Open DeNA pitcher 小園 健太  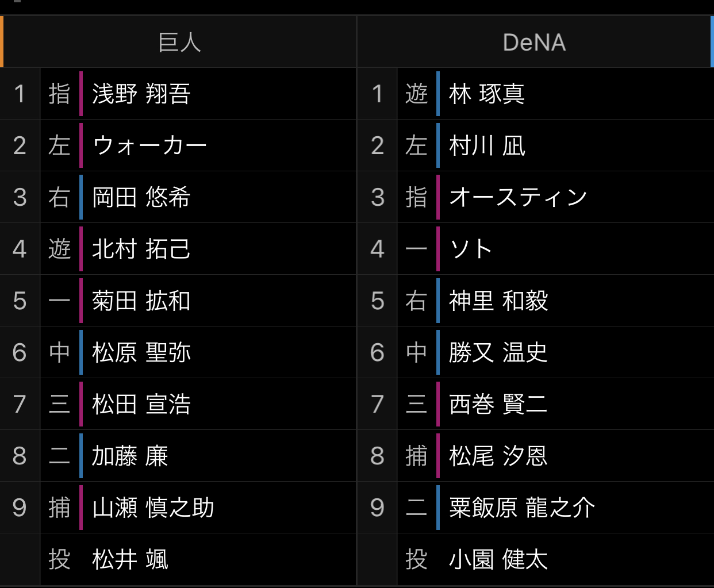point(498,559)
